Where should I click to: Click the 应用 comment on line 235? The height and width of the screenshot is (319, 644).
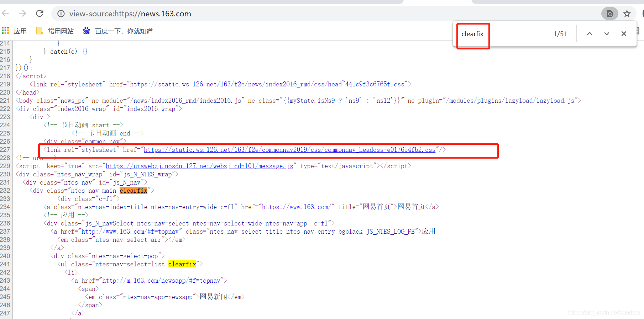point(66,215)
